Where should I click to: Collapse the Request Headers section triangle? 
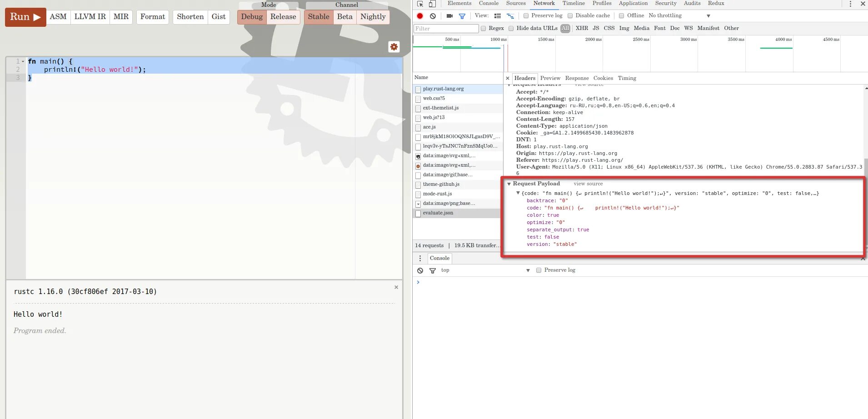point(509,85)
